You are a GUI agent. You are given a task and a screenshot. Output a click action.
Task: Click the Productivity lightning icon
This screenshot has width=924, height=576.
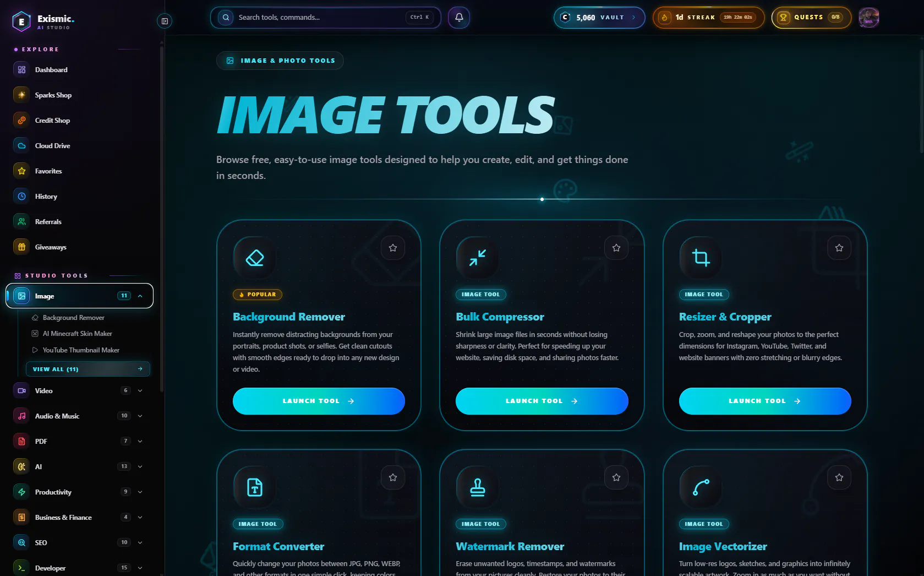(x=21, y=492)
